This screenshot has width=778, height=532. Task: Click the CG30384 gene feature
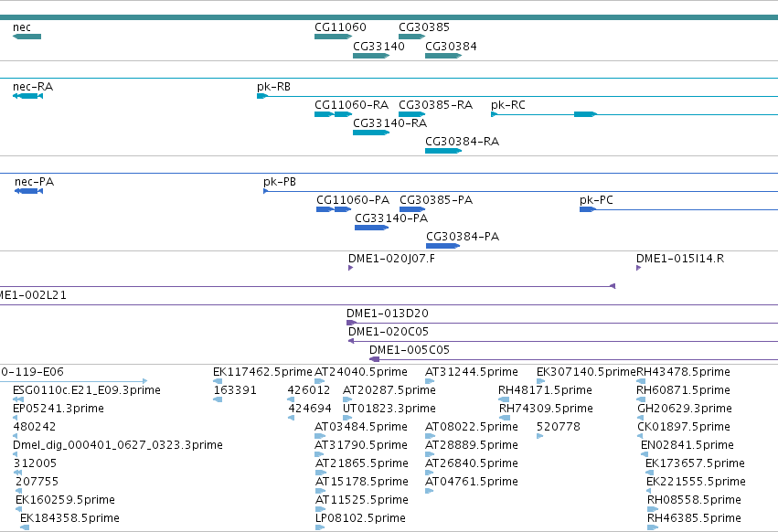click(x=443, y=56)
